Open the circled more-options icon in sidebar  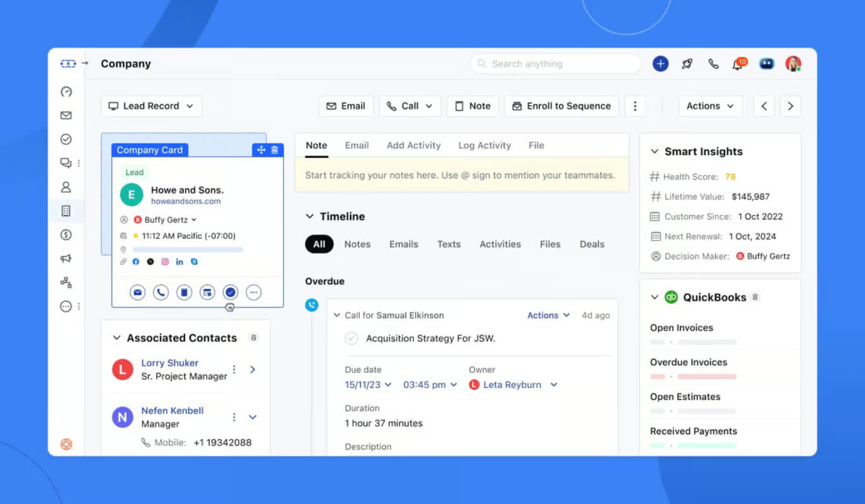click(66, 306)
